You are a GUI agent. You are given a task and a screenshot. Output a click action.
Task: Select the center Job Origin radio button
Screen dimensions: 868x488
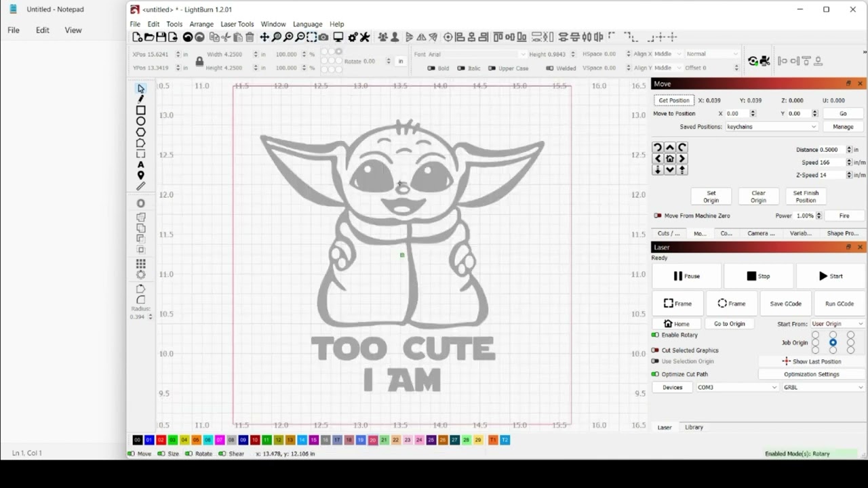tap(833, 343)
